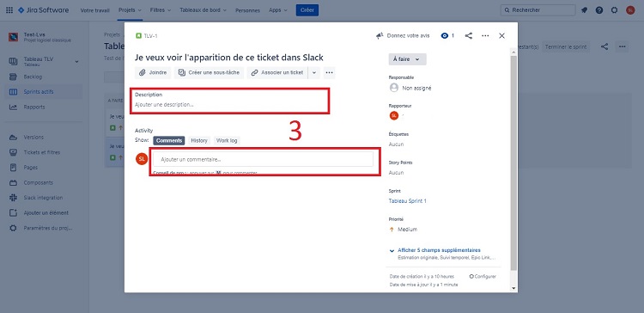Click the SL commenter avatar
This screenshot has width=644, height=313.
[142, 159]
